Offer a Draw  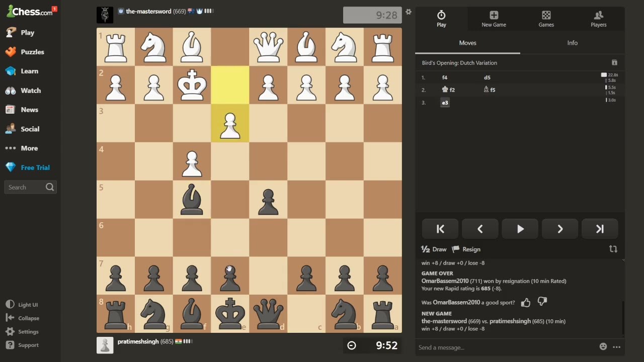[434, 249]
